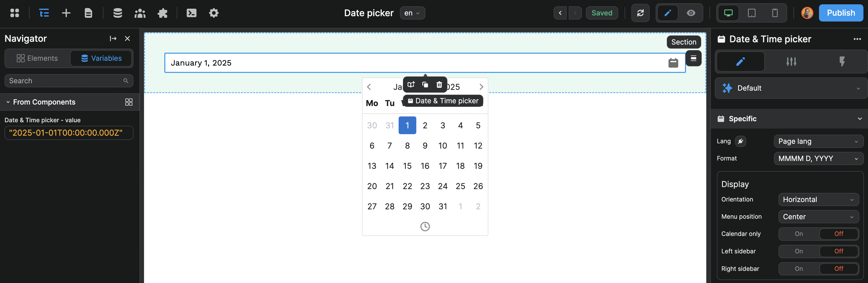Turn on the Right sidebar option
This screenshot has width=868, height=283.
pos(798,269)
